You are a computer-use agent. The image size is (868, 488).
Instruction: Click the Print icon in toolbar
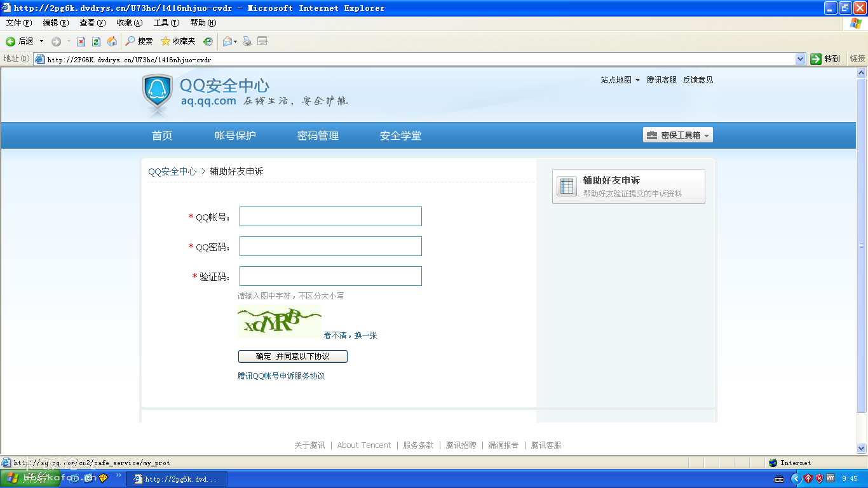(247, 41)
